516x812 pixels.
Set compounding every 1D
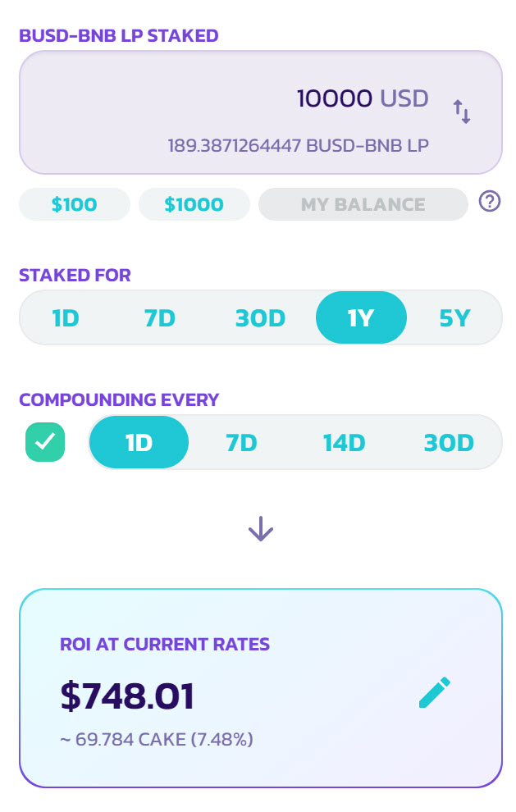tap(139, 442)
